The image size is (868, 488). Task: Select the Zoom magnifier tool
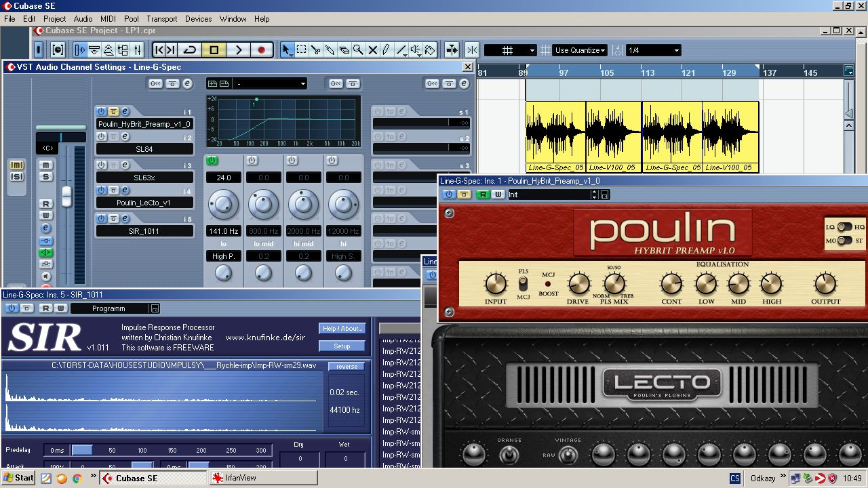click(358, 50)
